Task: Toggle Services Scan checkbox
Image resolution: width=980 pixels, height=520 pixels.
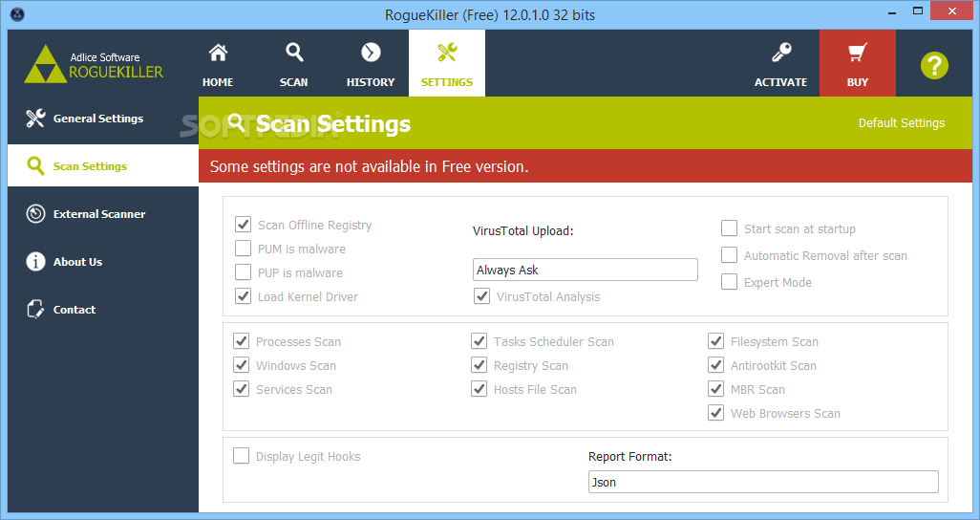Action: [x=242, y=389]
